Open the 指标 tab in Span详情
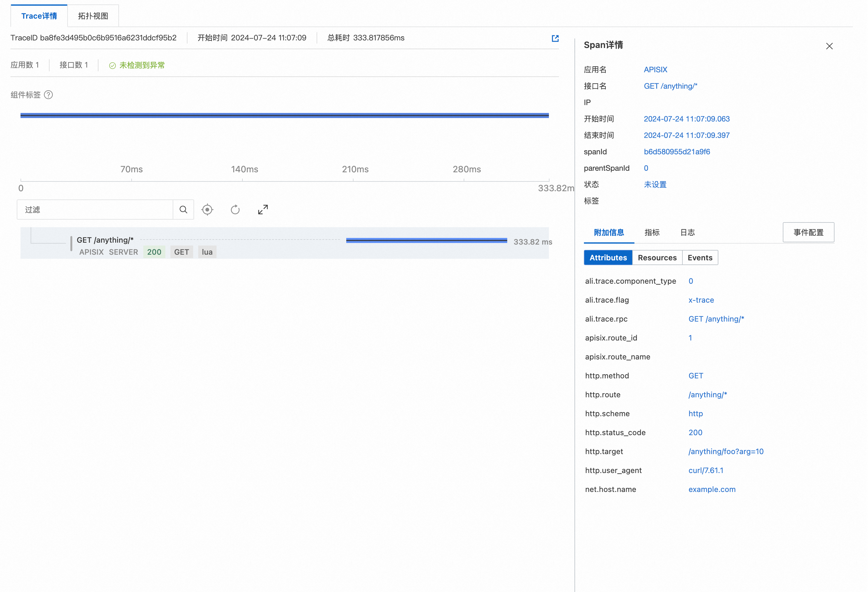 tap(652, 232)
